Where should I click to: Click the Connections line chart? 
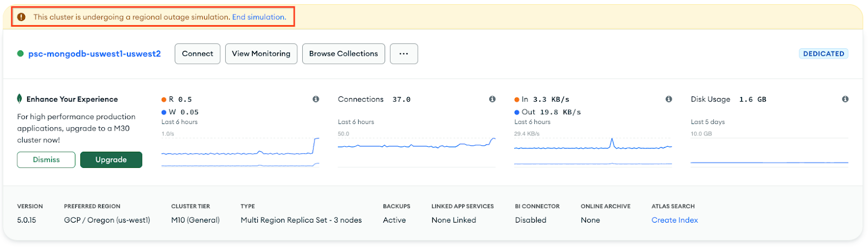417,149
